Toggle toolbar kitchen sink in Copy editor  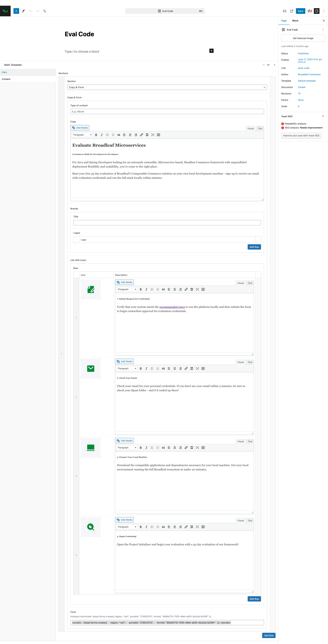point(159,135)
